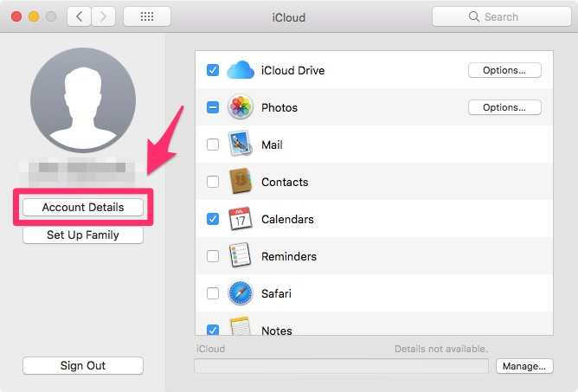Enable the Reminders checkbox
578x392 pixels.
tap(213, 256)
